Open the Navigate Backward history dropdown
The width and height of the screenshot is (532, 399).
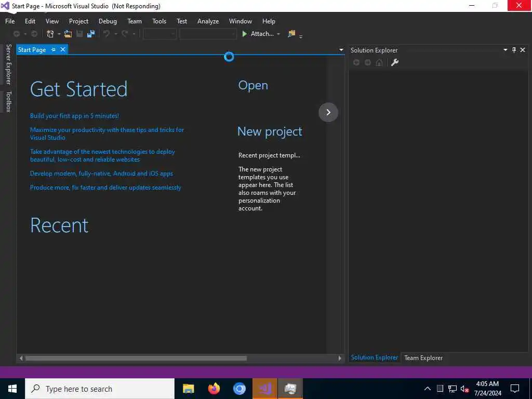tap(25, 34)
